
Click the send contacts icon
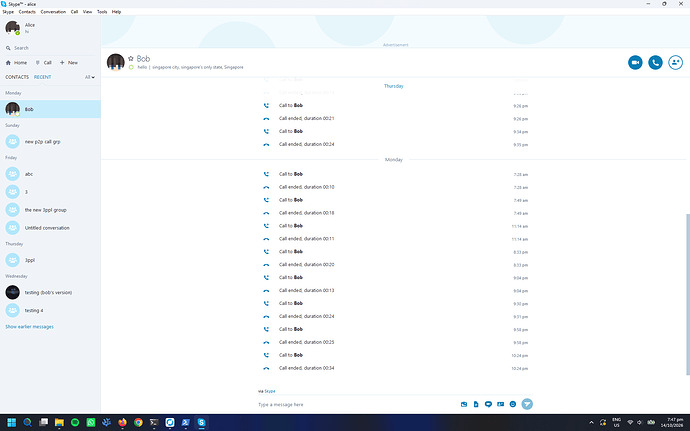coord(500,404)
